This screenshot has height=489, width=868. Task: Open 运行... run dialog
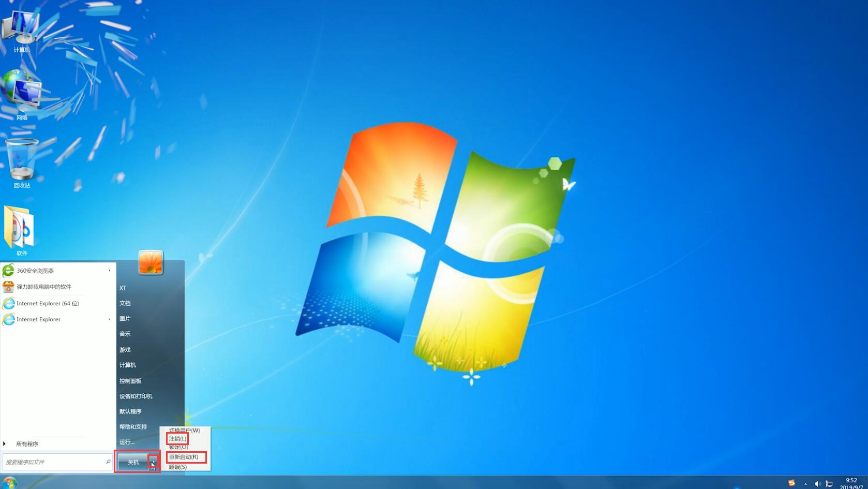pos(127,442)
